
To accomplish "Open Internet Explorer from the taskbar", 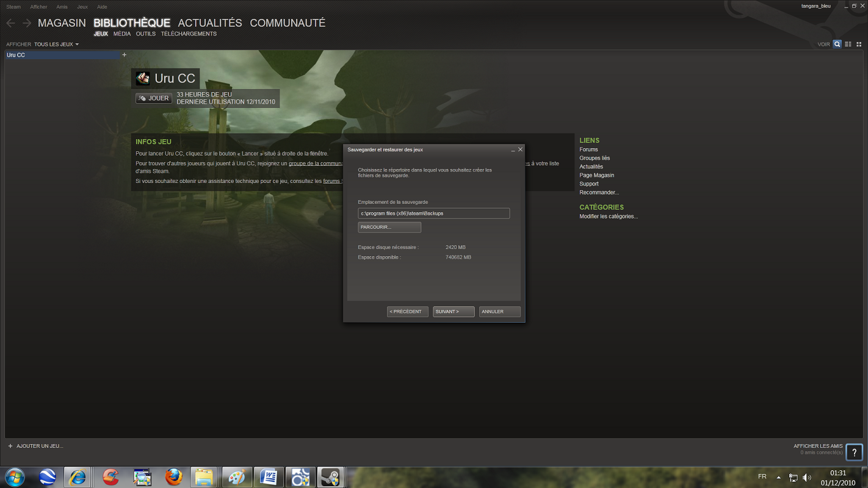I will [x=78, y=477].
